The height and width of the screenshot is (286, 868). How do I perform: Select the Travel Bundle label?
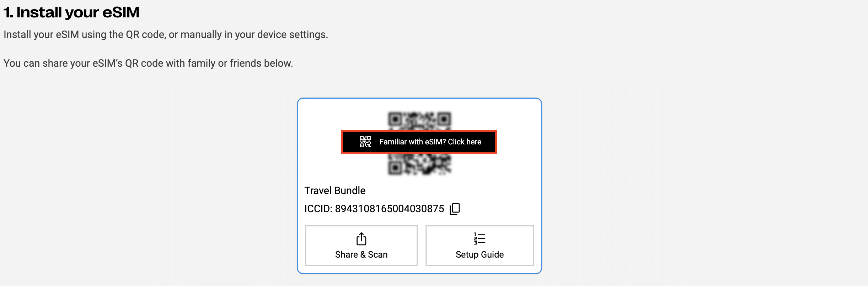click(335, 191)
